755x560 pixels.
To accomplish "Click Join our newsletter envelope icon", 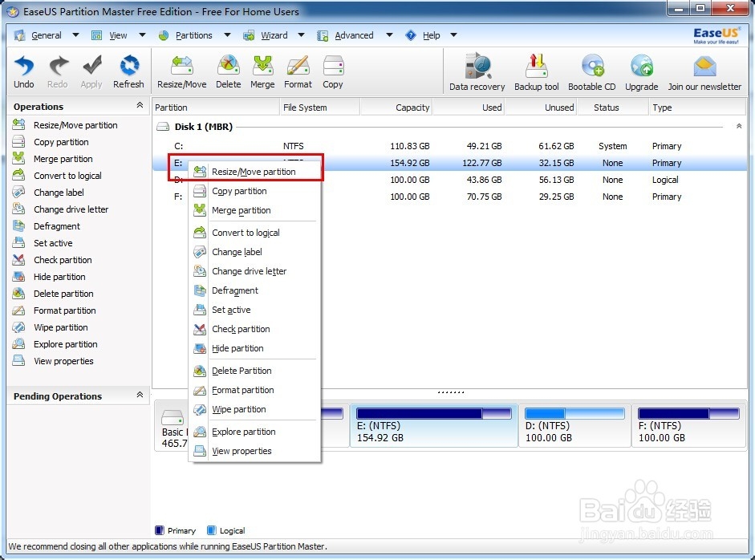I will (705, 67).
